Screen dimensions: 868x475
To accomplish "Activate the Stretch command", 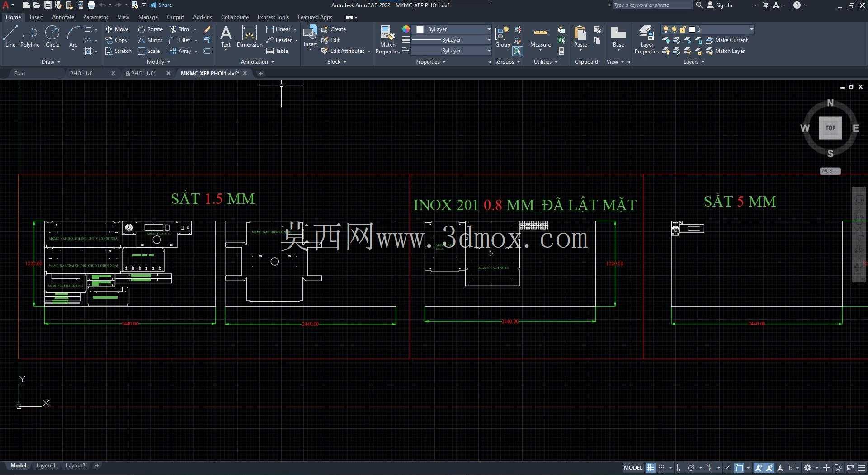I will (x=118, y=51).
